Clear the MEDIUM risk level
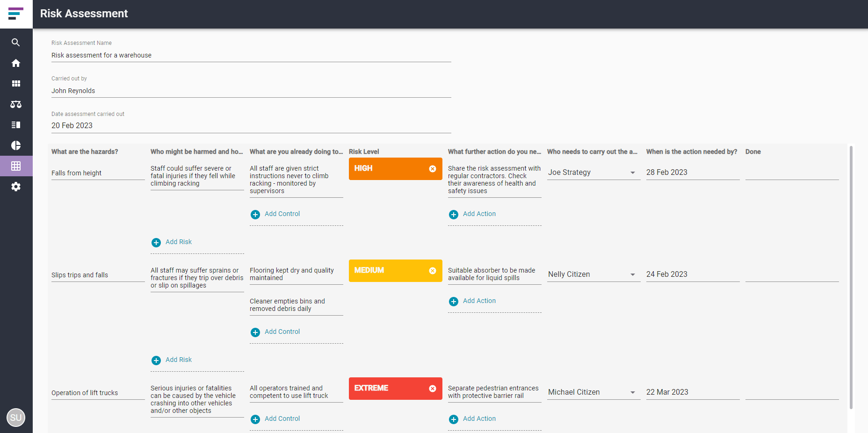This screenshot has height=433, width=868. point(433,271)
